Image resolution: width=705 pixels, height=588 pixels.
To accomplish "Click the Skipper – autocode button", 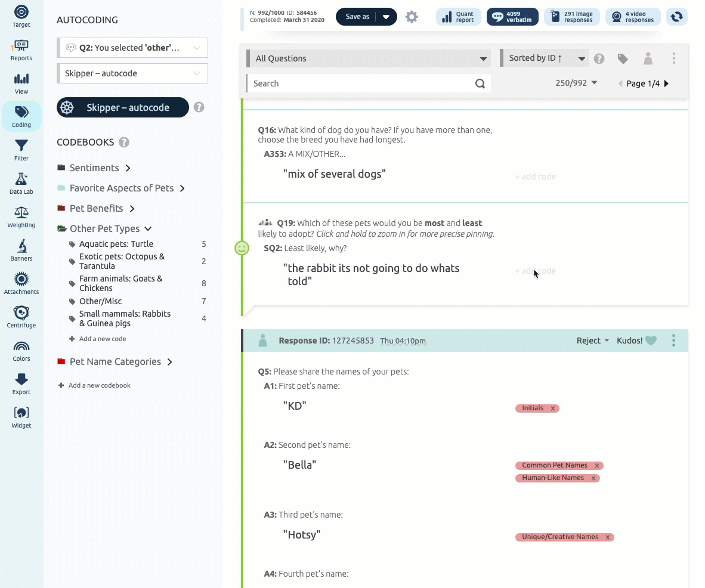I will 123,107.
